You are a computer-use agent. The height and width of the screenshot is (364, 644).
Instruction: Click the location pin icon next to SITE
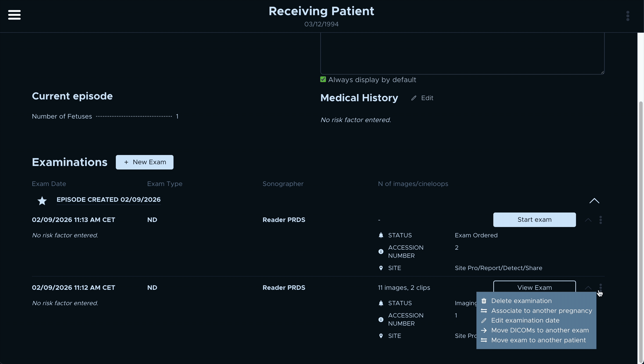381,268
